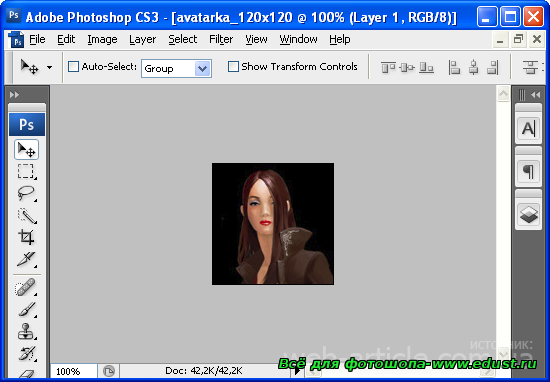Viewport: 550px width, 382px height.
Task: Enable the Auto-Select checkbox
Action: [73, 67]
